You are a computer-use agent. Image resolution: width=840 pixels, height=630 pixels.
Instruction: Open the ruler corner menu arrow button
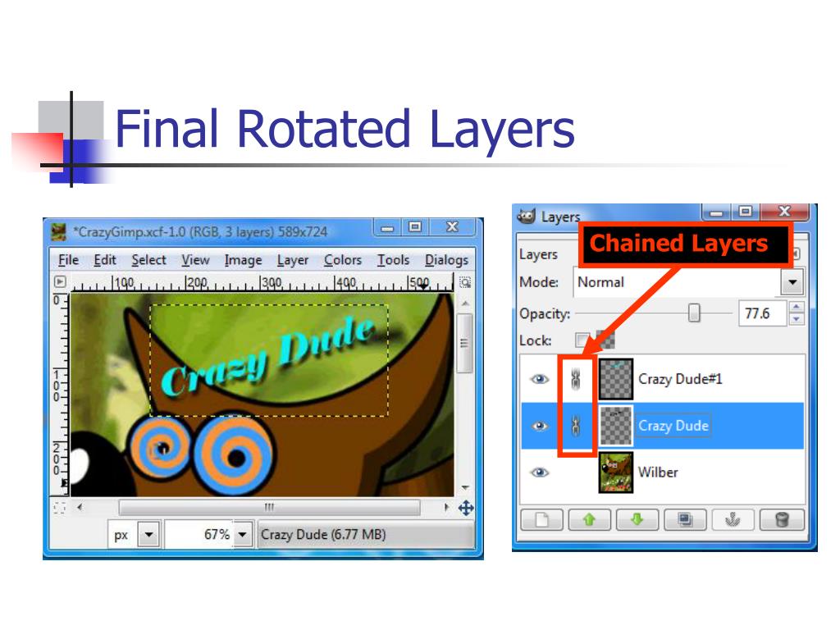point(60,281)
